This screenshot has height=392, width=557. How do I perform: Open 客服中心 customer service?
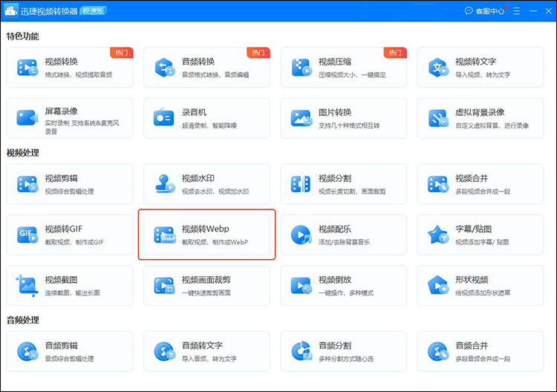[x=485, y=11]
